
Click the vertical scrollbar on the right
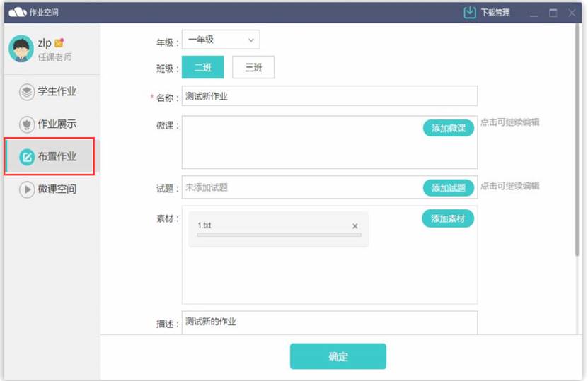(x=577, y=141)
